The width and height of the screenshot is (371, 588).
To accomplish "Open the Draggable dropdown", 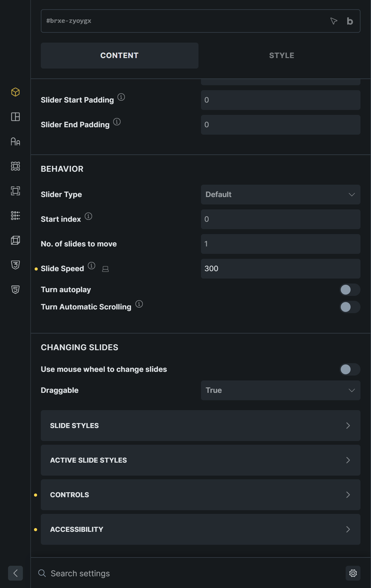I will (281, 390).
